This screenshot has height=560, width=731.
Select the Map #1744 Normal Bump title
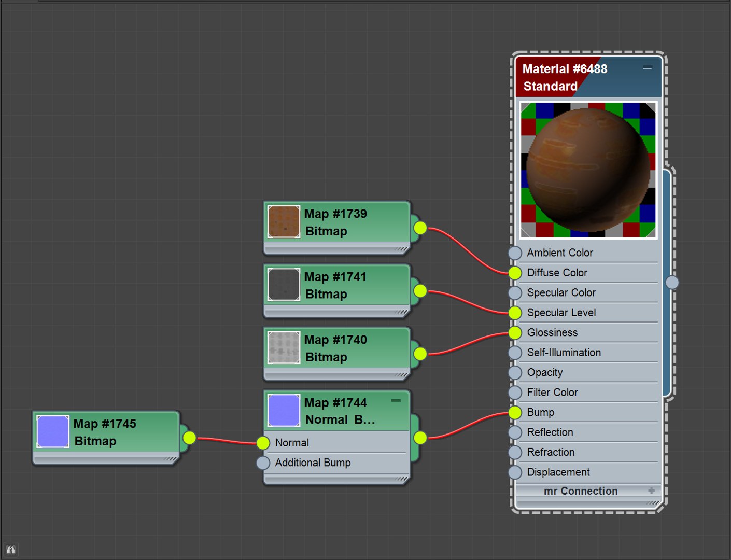click(x=340, y=411)
